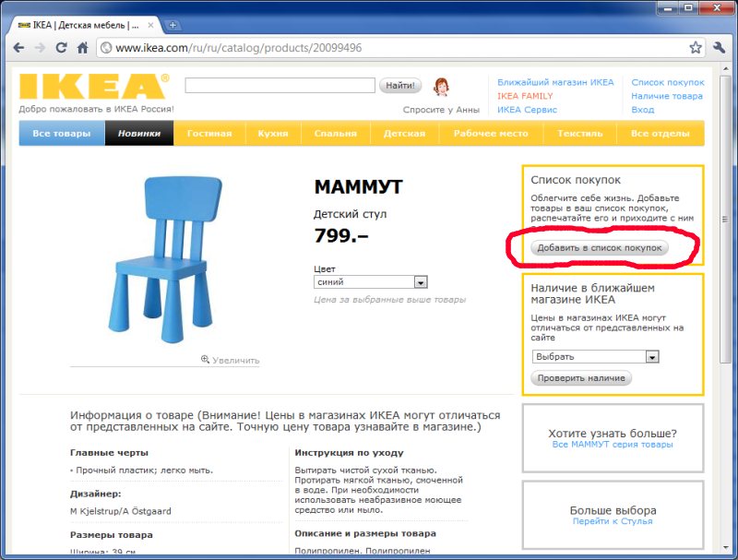Click the Увеличить zoom link

[x=231, y=360]
